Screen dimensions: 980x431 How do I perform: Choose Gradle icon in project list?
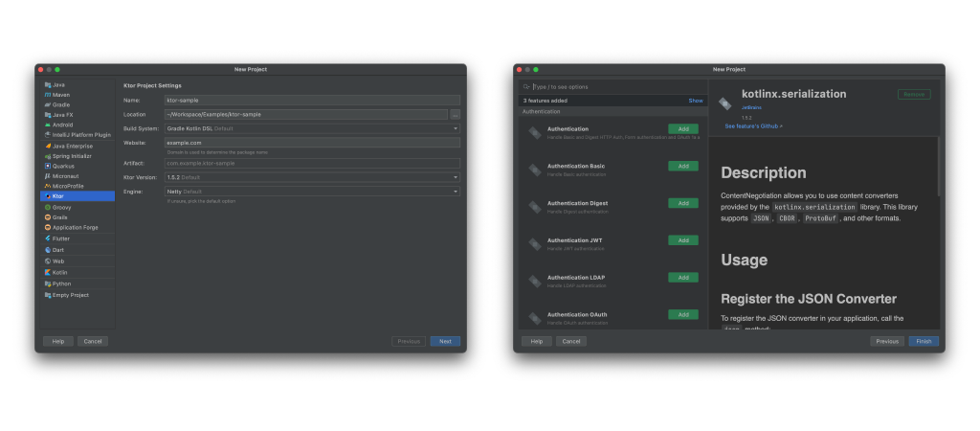point(48,105)
